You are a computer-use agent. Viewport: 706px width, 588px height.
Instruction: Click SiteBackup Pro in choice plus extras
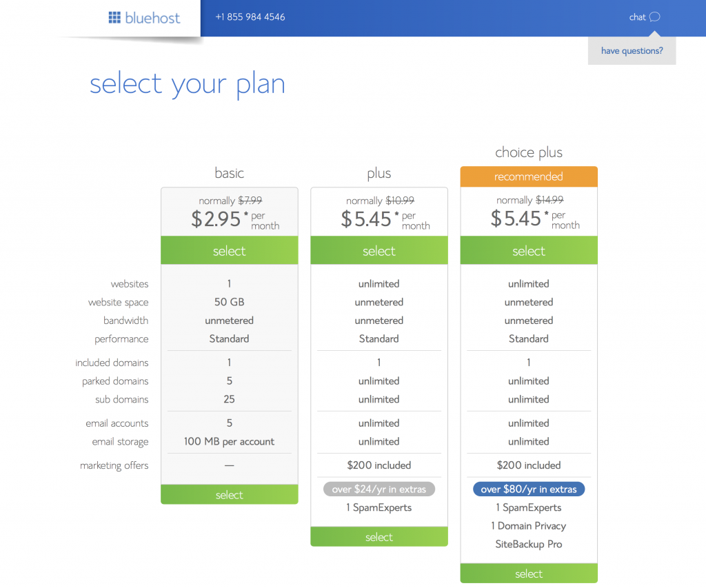[529, 545]
